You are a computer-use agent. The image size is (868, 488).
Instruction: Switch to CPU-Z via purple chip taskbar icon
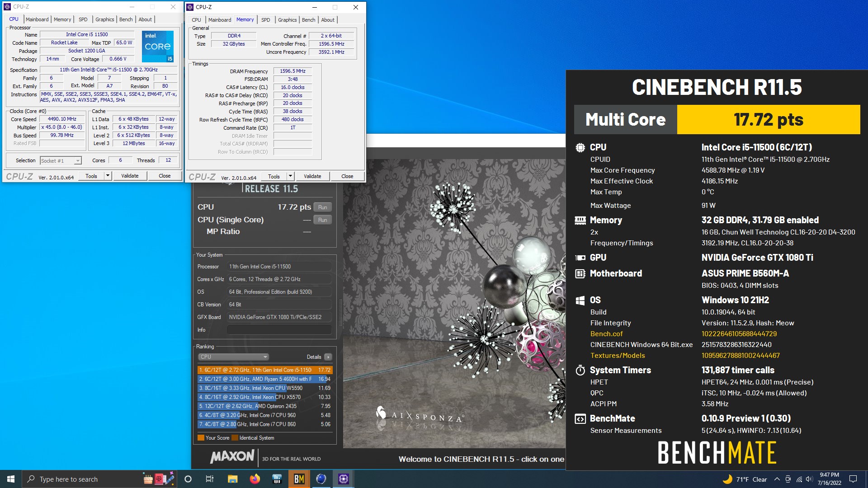[344, 479]
